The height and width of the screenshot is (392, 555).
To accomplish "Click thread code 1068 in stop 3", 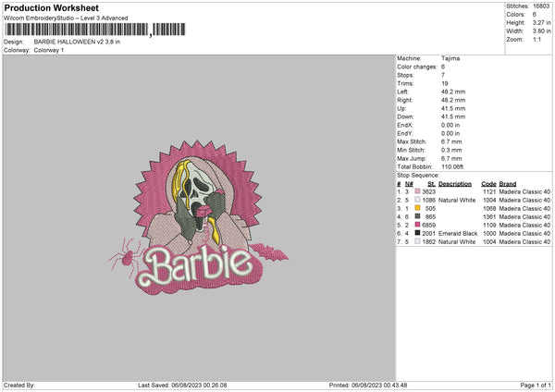I will (x=489, y=208).
